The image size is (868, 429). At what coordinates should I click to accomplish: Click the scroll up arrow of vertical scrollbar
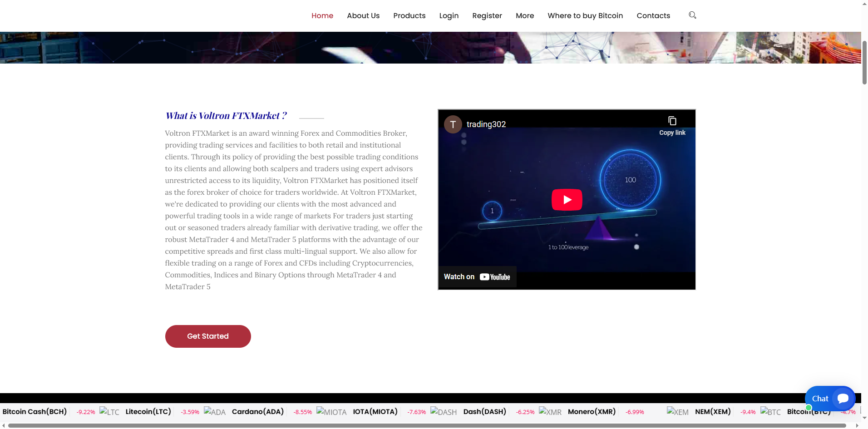pos(864,3)
